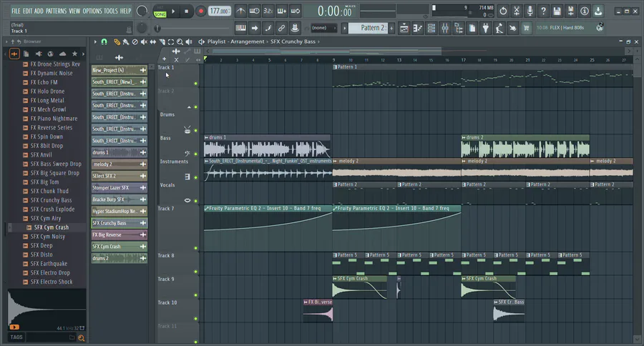
Task: Click the Export download icon
Action: click(598, 11)
